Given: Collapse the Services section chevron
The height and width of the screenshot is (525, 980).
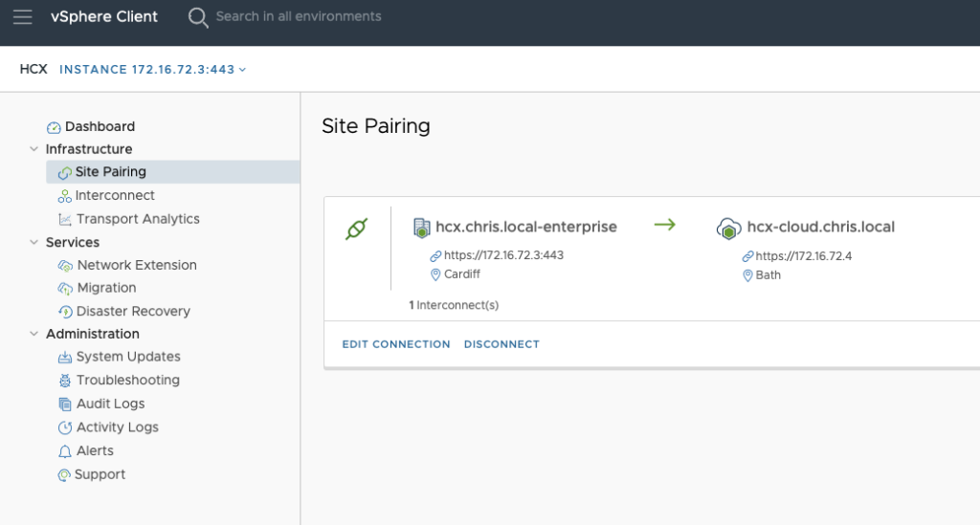Looking at the screenshot, I should [x=33, y=242].
